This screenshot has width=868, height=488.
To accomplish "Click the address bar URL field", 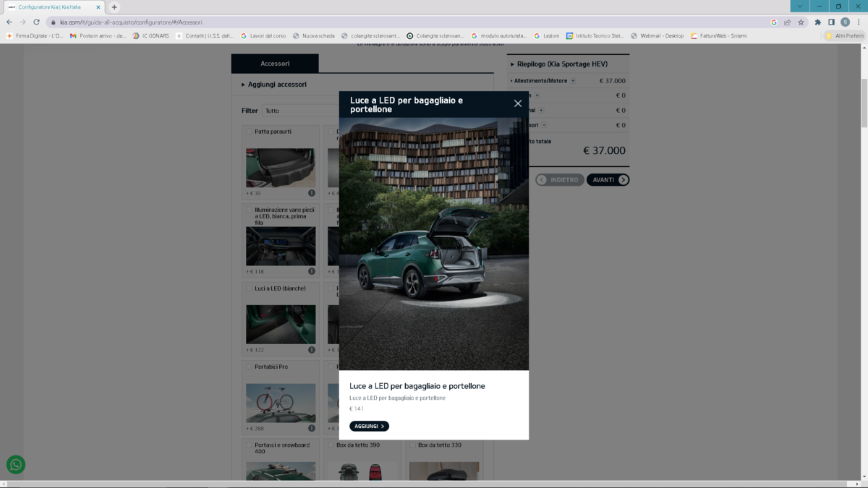I will [405, 22].
